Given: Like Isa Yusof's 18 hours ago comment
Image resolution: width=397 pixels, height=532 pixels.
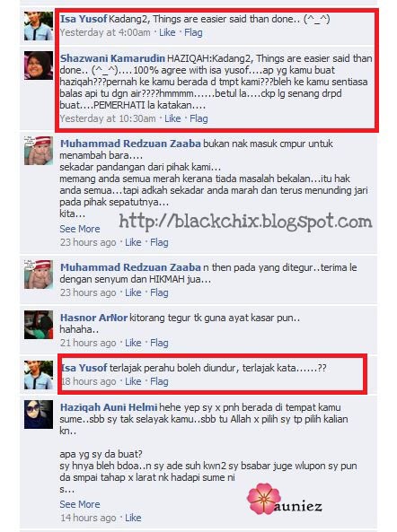Looking at the screenshot, I should (133, 381).
